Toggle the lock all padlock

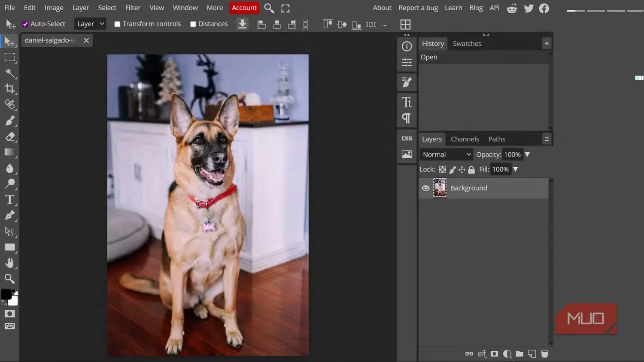[471, 169]
